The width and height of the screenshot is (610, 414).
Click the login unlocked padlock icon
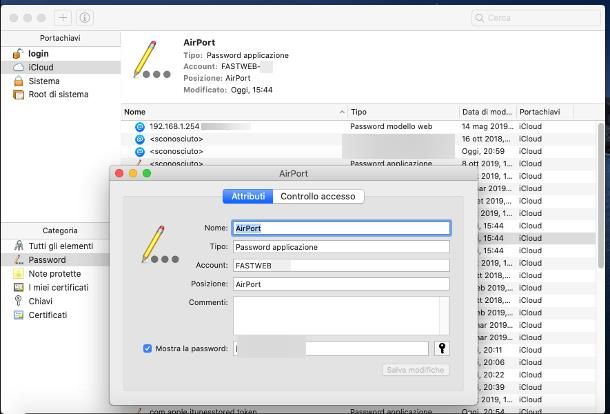point(18,54)
